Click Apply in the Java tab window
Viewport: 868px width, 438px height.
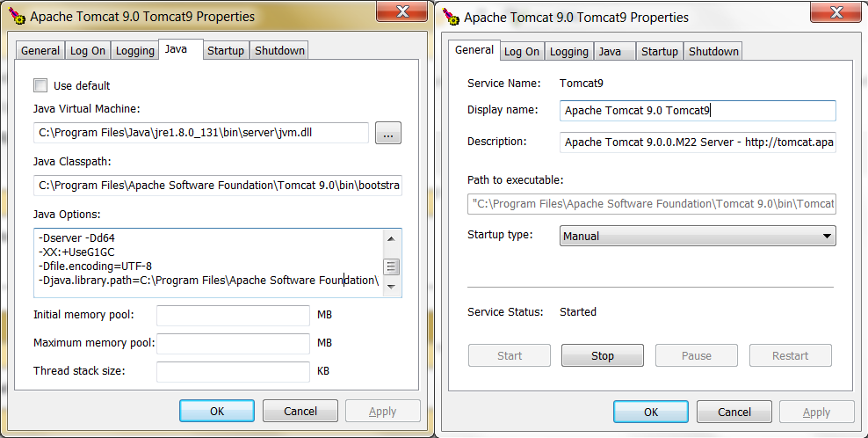pyautogui.click(x=382, y=411)
